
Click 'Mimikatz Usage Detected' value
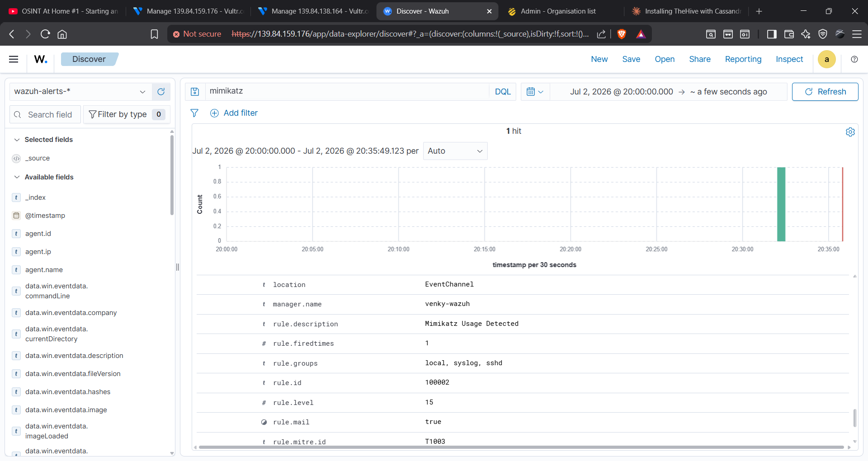point(472,324)
